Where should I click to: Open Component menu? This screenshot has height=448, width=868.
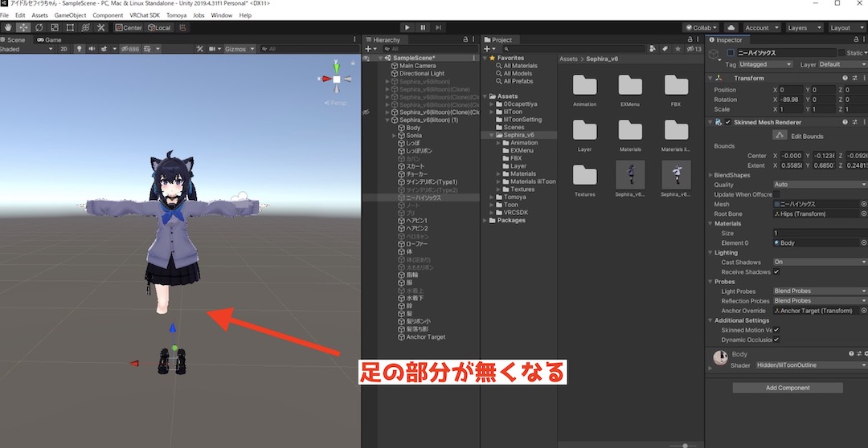108,15
